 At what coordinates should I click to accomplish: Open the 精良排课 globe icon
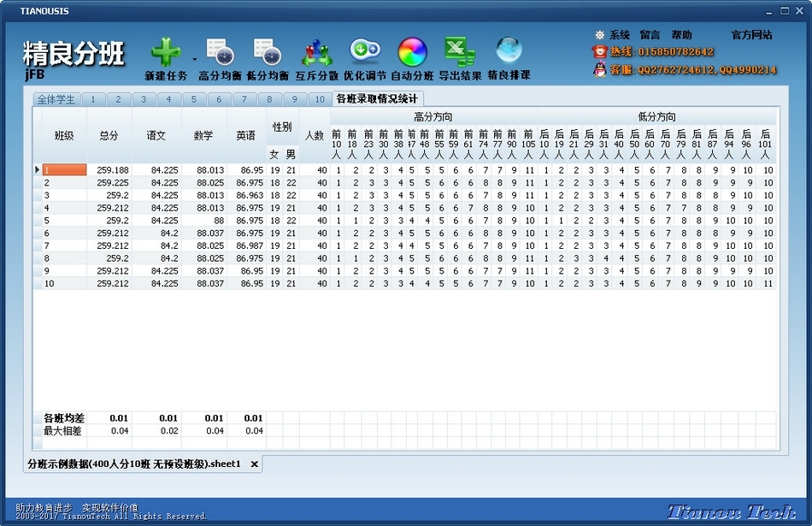(x=509, y=51)
